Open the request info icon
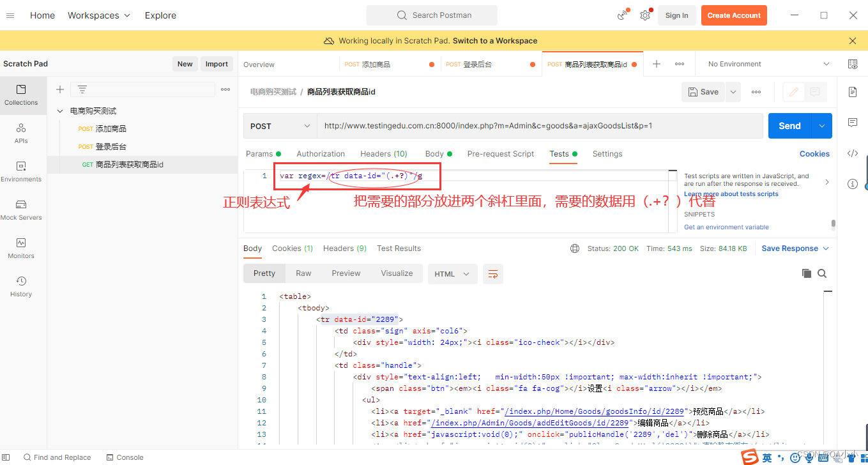This screenshot has width=868, height=465. click(853, 184)
